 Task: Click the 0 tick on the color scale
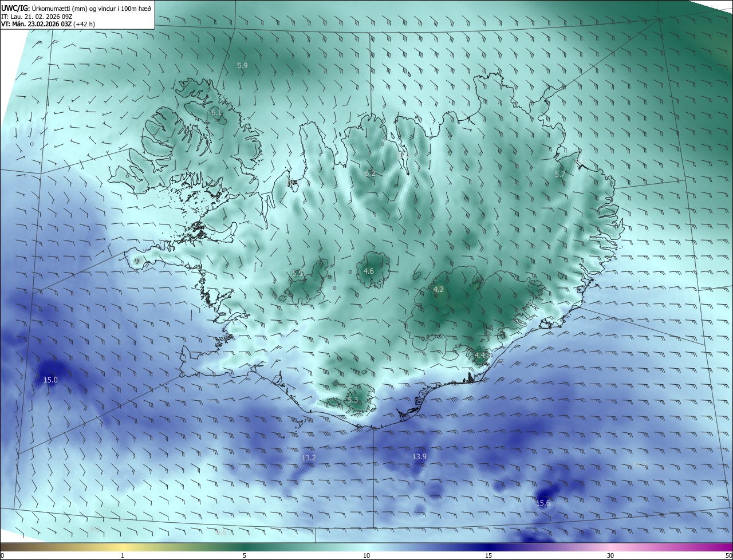2,556
